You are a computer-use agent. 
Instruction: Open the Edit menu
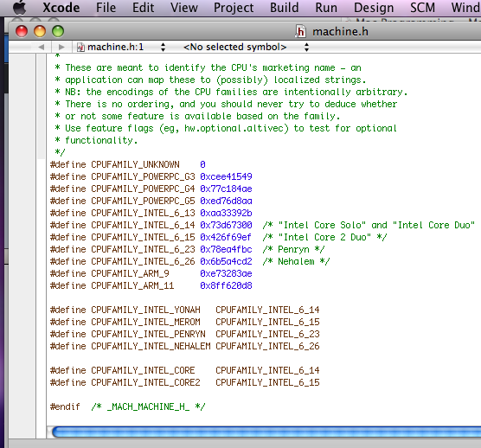[144, 8]
